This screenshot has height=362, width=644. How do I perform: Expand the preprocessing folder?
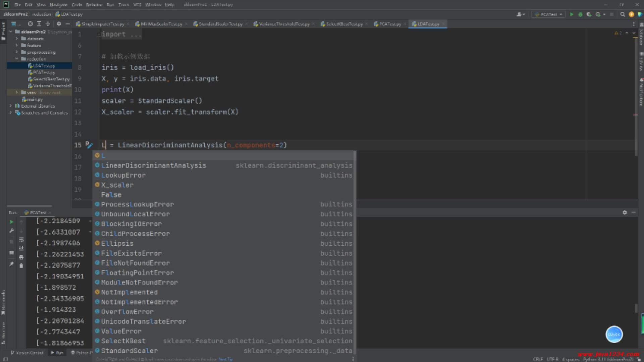click(x=17, y=52)
